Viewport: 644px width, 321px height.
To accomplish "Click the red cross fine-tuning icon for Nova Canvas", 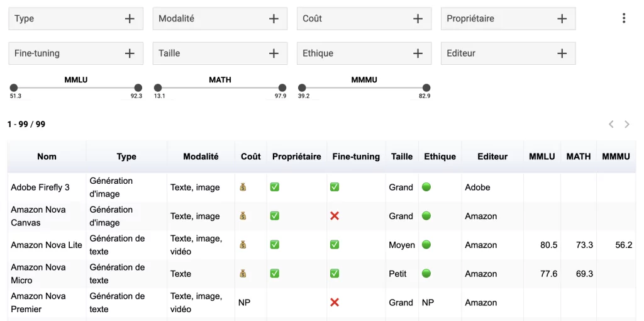I will pyautogui.click(x=335, y=216).
